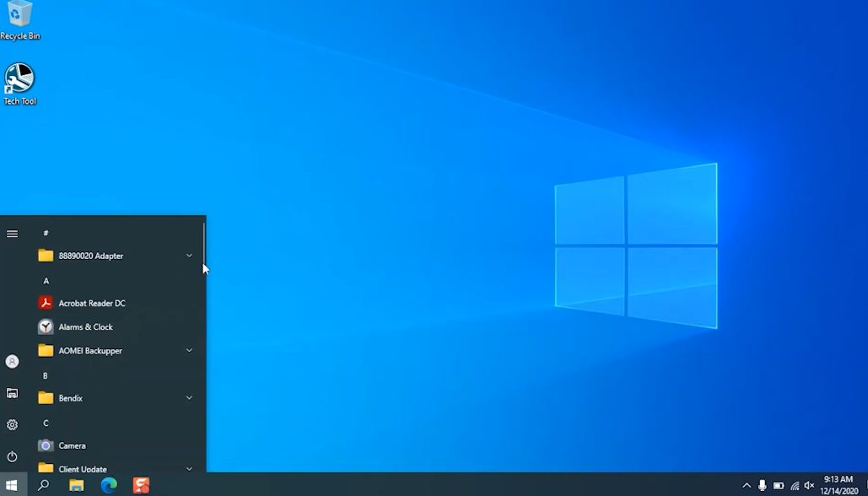Open the Client Update folder
This screenshot has width=868, height=496.
[116, 466]
